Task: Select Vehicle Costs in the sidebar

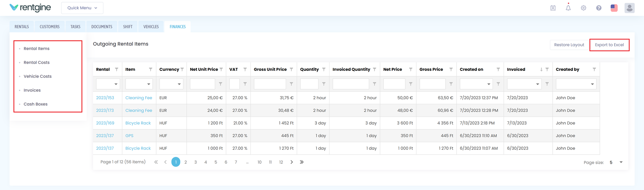Action: [38, 76]
